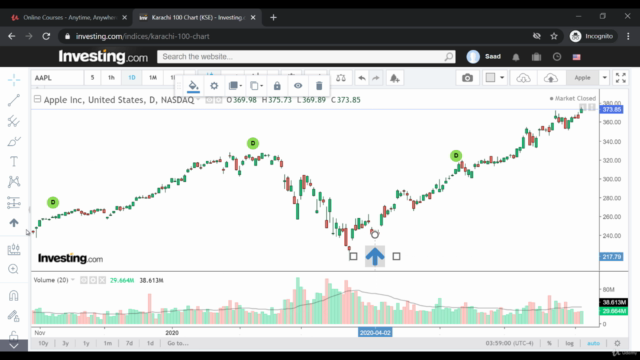Bookmark this page with star icon
The width and height of the screenshot is (640, 360).
(x=554, y=36)
